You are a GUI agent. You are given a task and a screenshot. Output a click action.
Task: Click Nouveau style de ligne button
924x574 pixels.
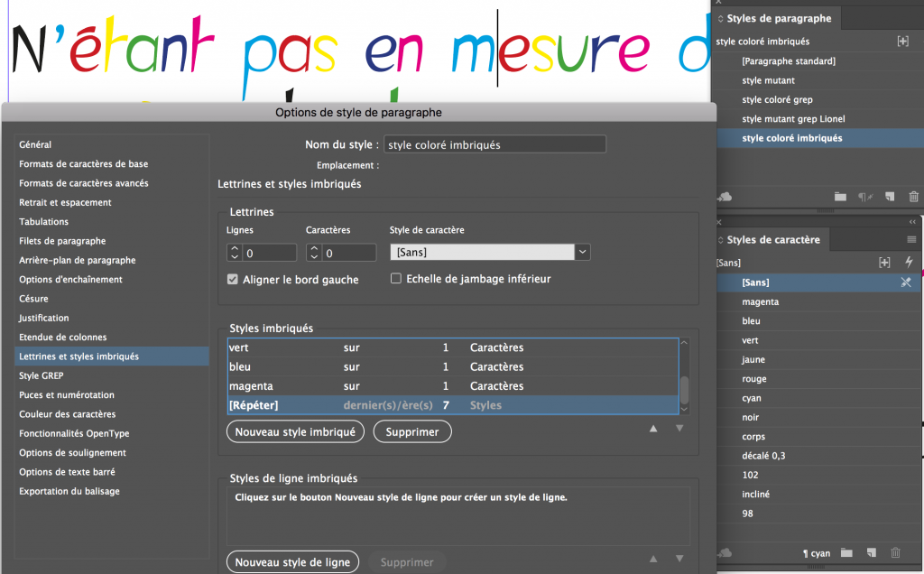pos(292,562)
